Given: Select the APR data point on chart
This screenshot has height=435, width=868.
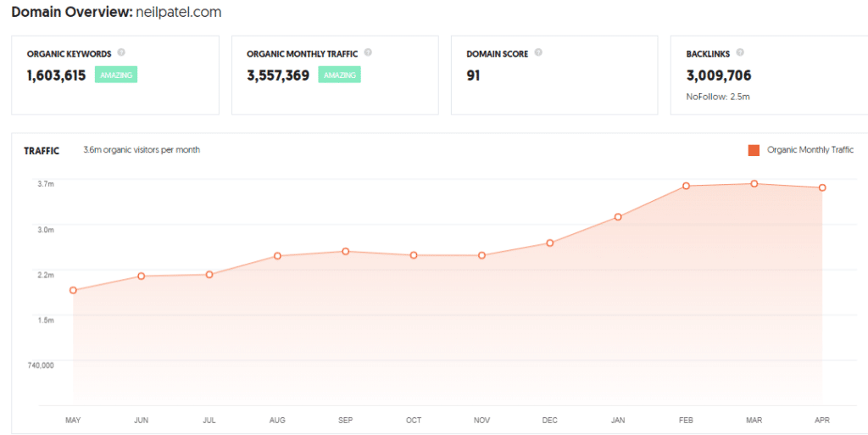Looking at the screenshot, I should [822, 187].
